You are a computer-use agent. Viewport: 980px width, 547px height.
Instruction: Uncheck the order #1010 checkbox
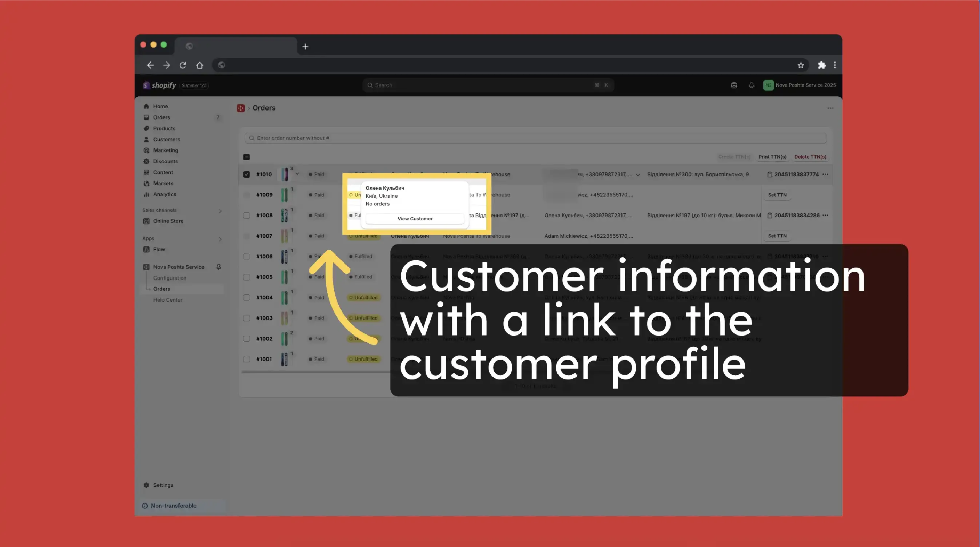247,174
